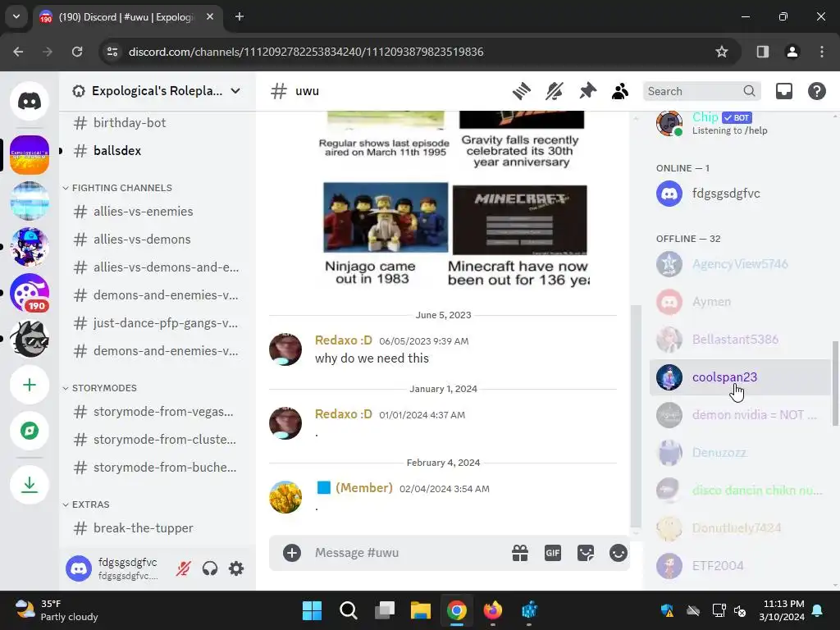Click the plus attach button in message bar
Screen dimensions: 840x630
point(292,553)
